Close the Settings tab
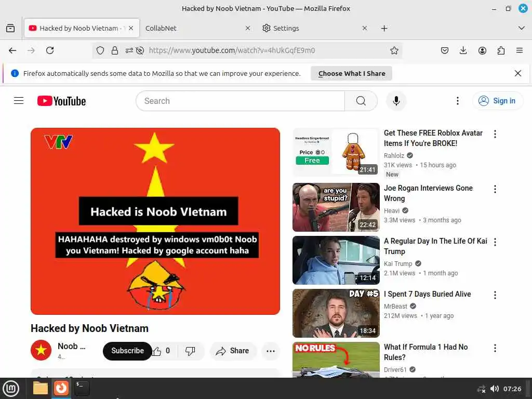532x399 pixels. (364, 28)
